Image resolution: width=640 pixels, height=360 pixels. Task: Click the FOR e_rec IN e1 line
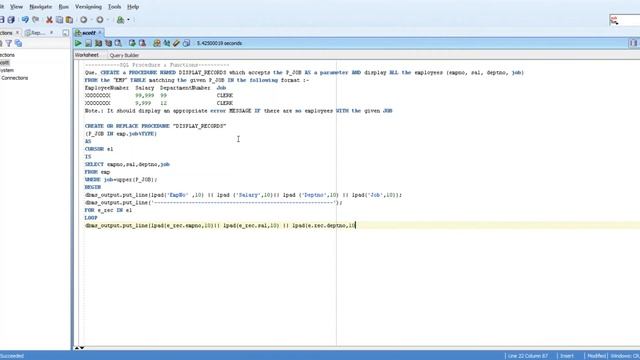point(108,210)
